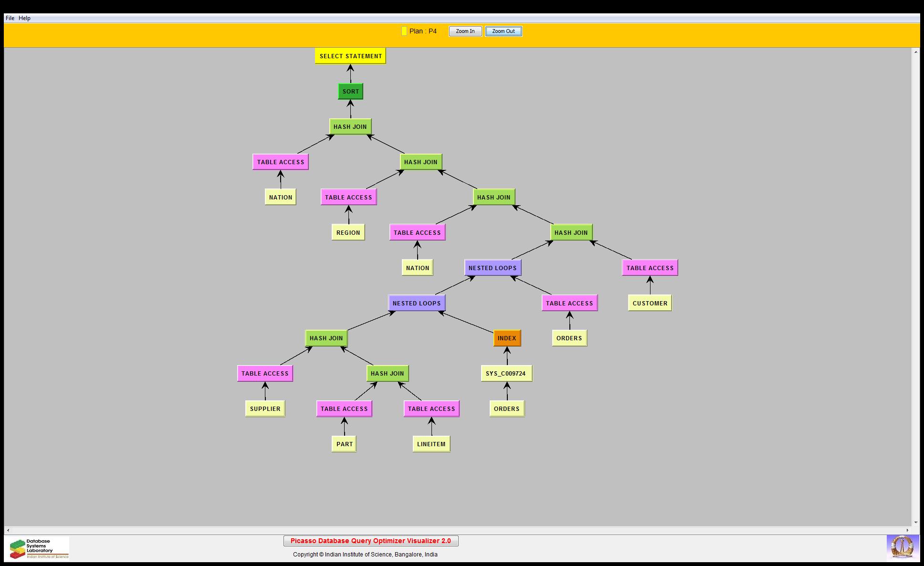Select the LINEITEM table node
The height and width of the screenshot is (566, 924).
[x=431, y=444]
